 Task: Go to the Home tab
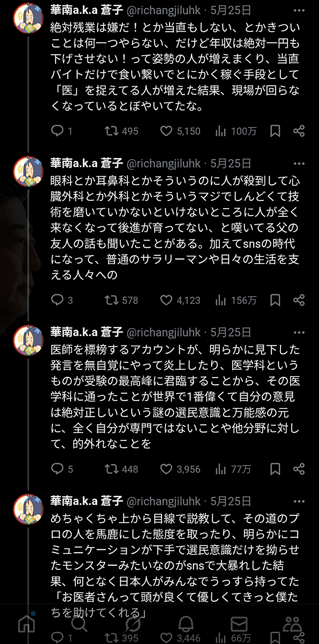coord(26,624)
